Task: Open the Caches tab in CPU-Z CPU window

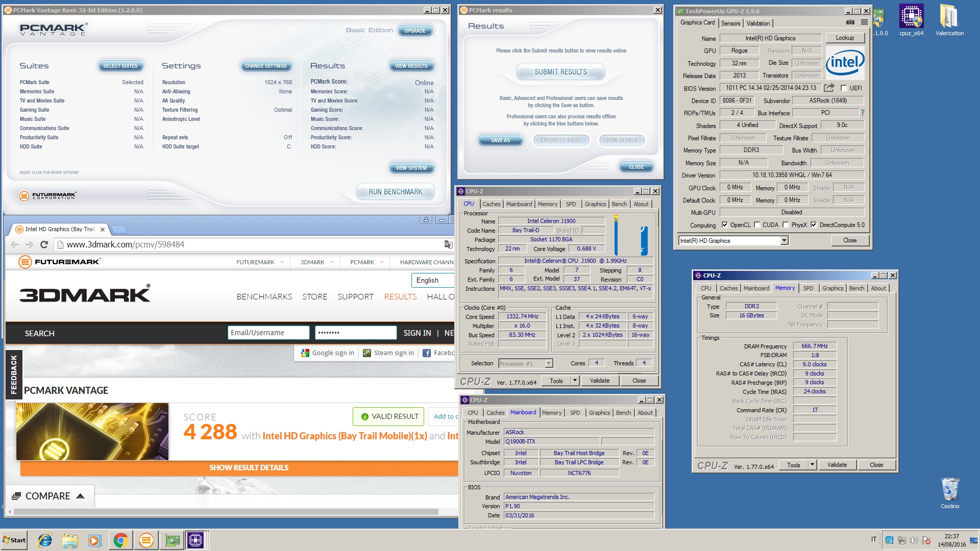Action: (491, 204)
